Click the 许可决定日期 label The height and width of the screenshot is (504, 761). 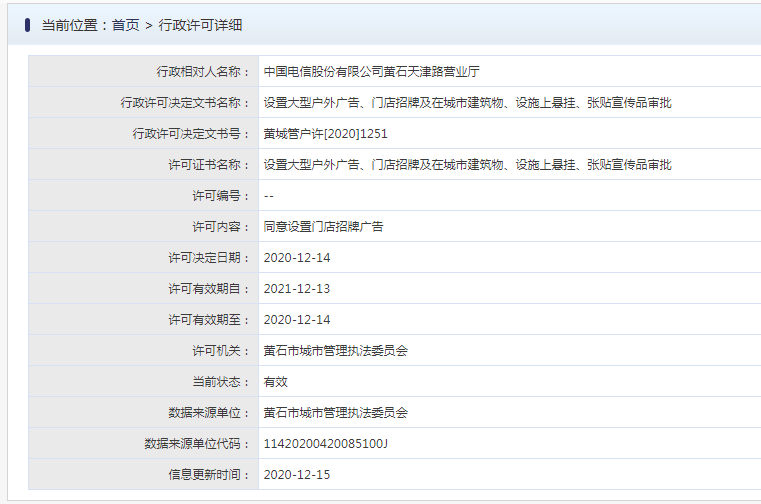click(209, 258)
